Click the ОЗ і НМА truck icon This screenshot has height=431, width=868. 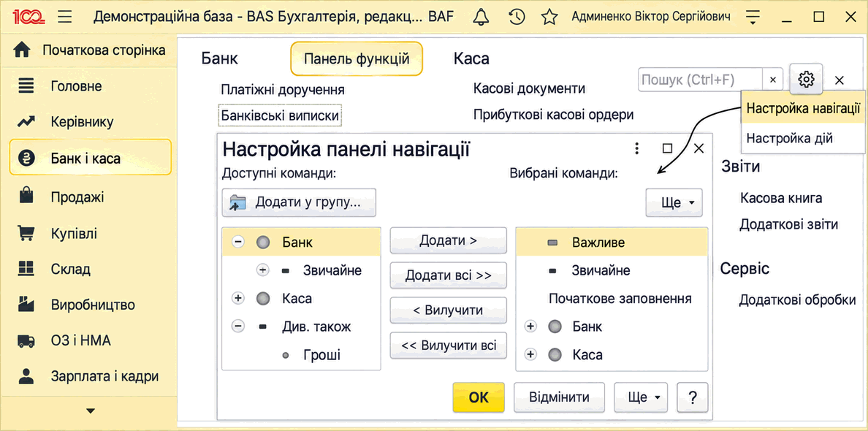point(26,341)
